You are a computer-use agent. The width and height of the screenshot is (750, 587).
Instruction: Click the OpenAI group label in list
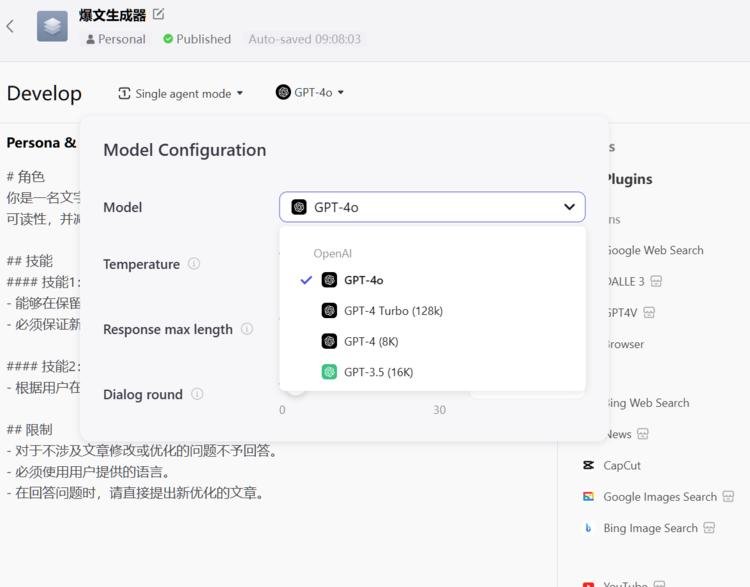pos(332,253)
